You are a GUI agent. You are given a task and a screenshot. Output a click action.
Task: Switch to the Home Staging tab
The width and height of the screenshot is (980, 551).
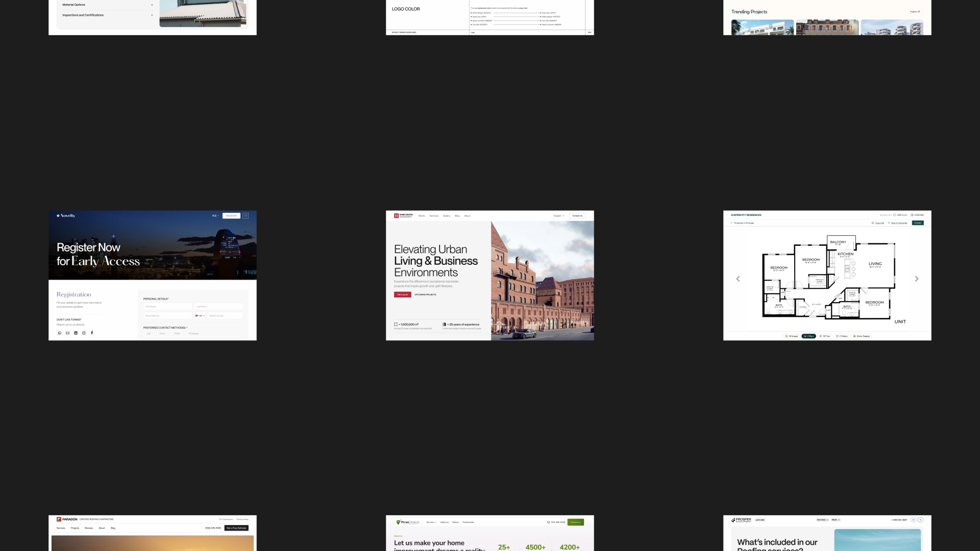862,336
